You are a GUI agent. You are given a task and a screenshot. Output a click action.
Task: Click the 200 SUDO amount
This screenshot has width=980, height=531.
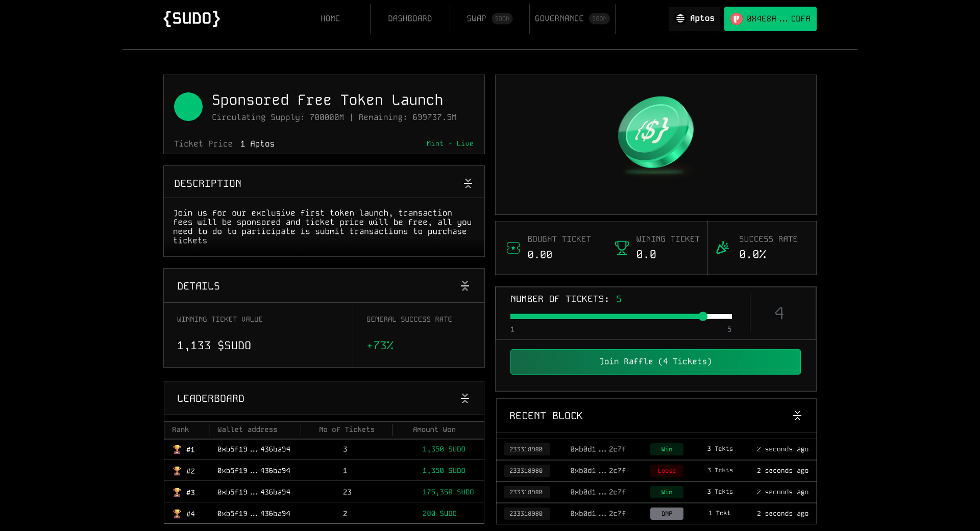tap(439, 514)
